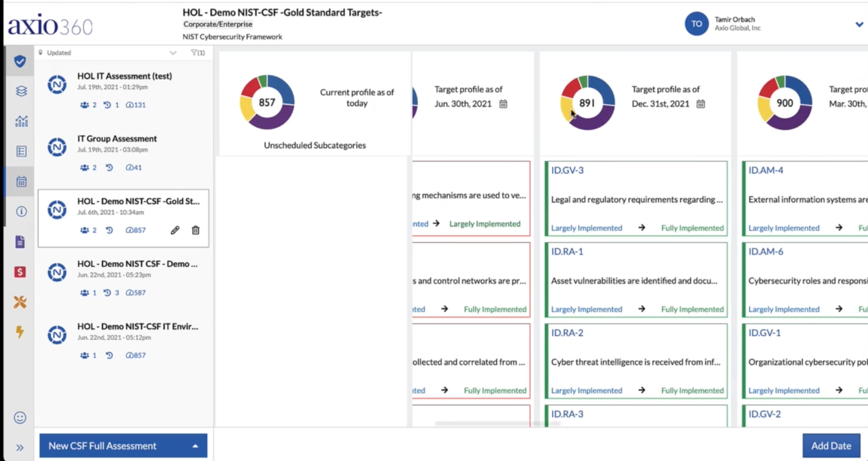Delete selected assessment with trash icon
This screenshot has height=461, width=868.
195,230
